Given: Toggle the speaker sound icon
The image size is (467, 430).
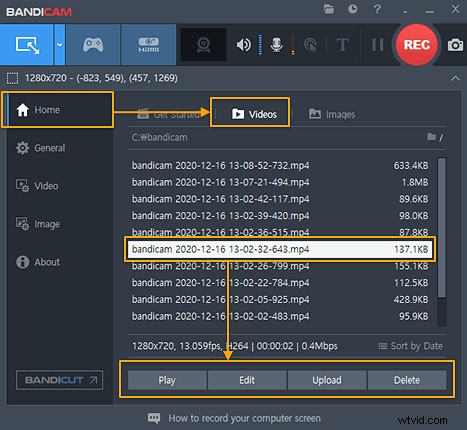Looking at the screenshot, I should tap(244, 45).
